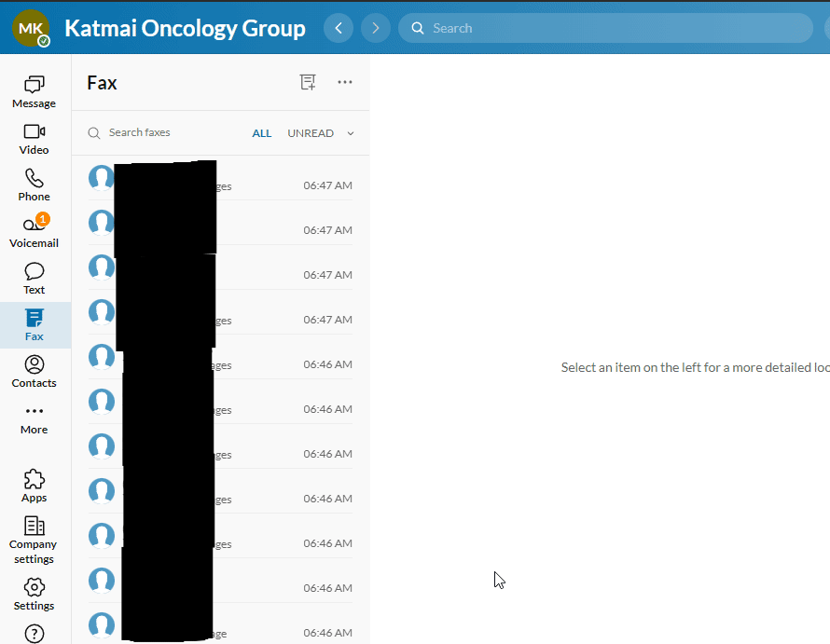Expand the fax filter dropdown chevron
The height and width of the screenshot is (644, 830).
351,133
